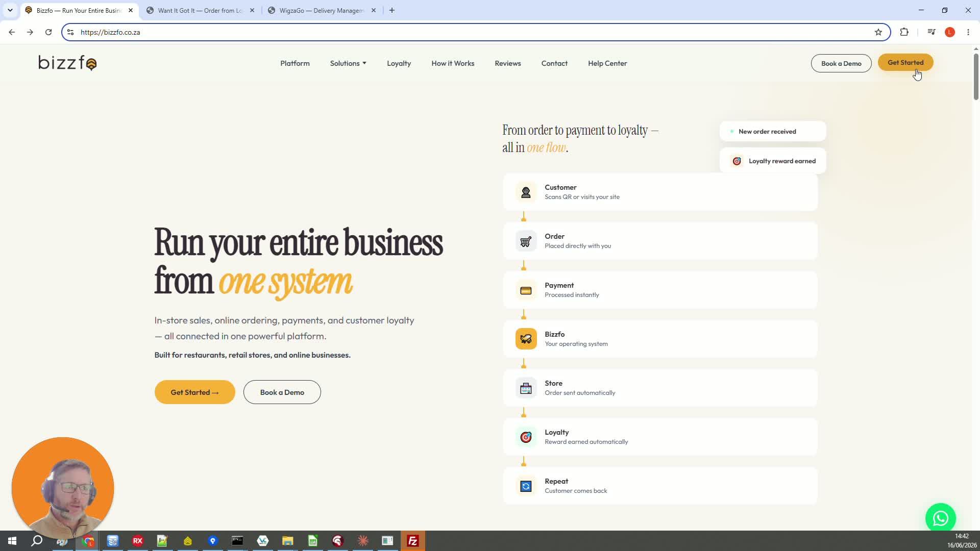This screenshot has width=980, height=551.
Task: Click the Payment credit card icon
Action: 526,290
